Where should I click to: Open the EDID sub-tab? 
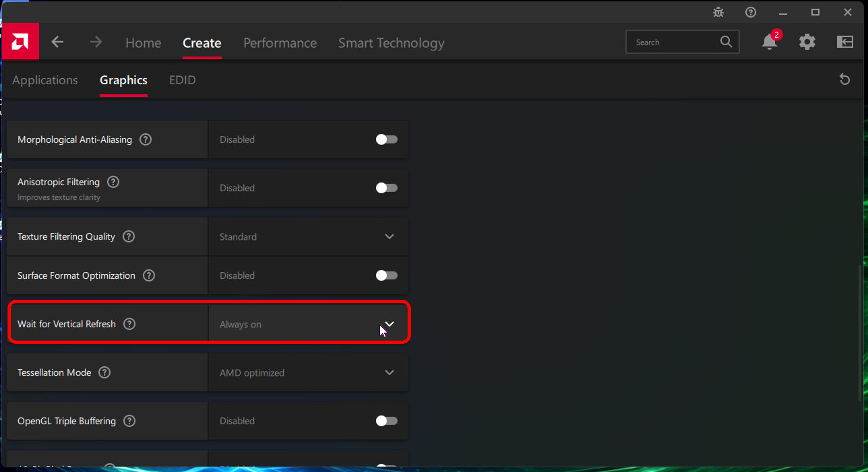tap(182, 80)
